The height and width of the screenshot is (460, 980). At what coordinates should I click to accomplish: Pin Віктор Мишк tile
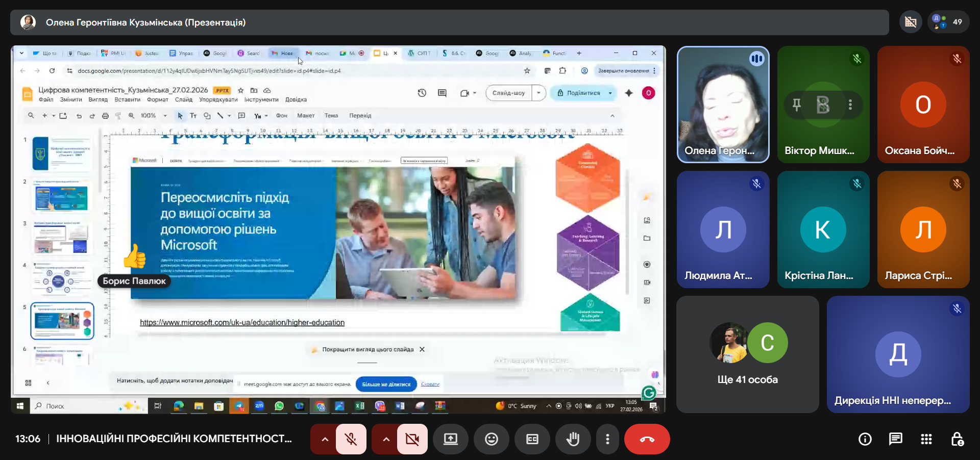click(x=796, y=105)
